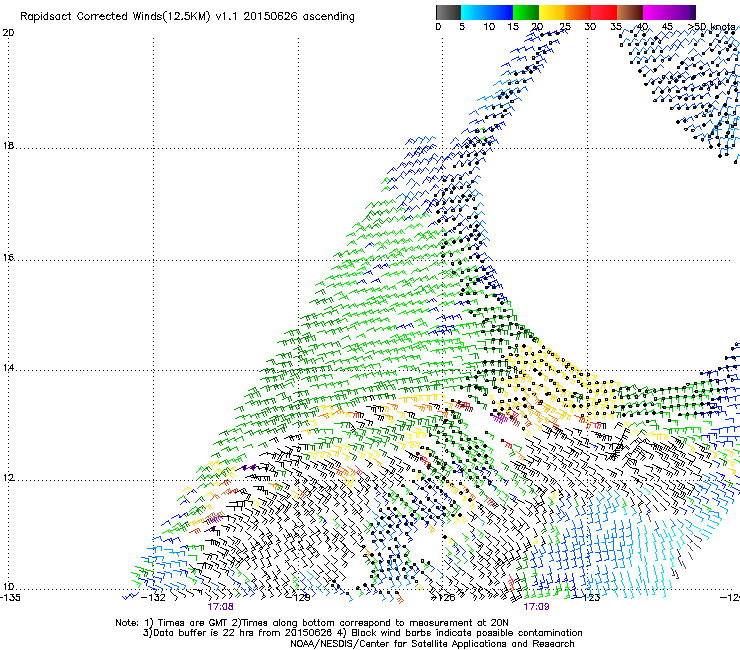
Task: Click the longitude axis label '-135'
Action: (x=10, y=597)
